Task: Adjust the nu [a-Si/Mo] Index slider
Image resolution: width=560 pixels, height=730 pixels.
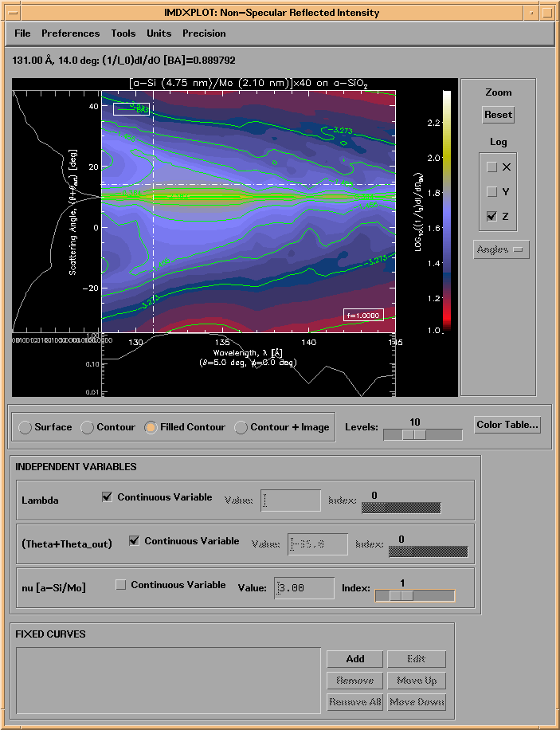Action: coord(415,595)
